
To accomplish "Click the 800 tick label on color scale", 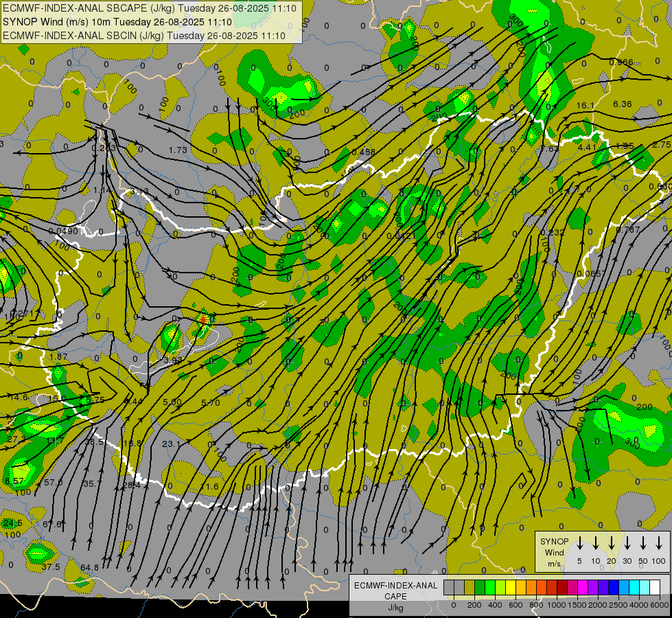I will [x=536, y=605].
